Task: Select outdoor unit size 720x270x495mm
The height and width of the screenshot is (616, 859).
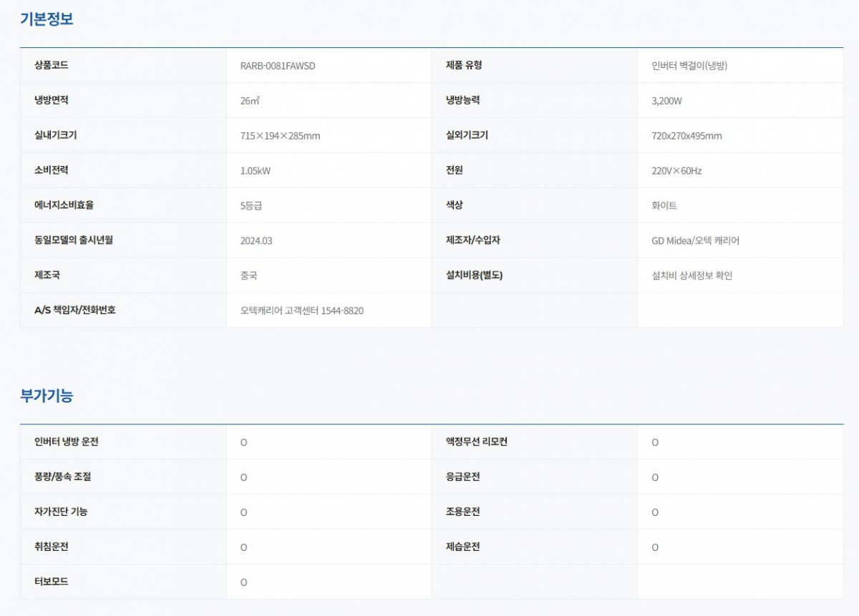Action: [x=681, y=136]
